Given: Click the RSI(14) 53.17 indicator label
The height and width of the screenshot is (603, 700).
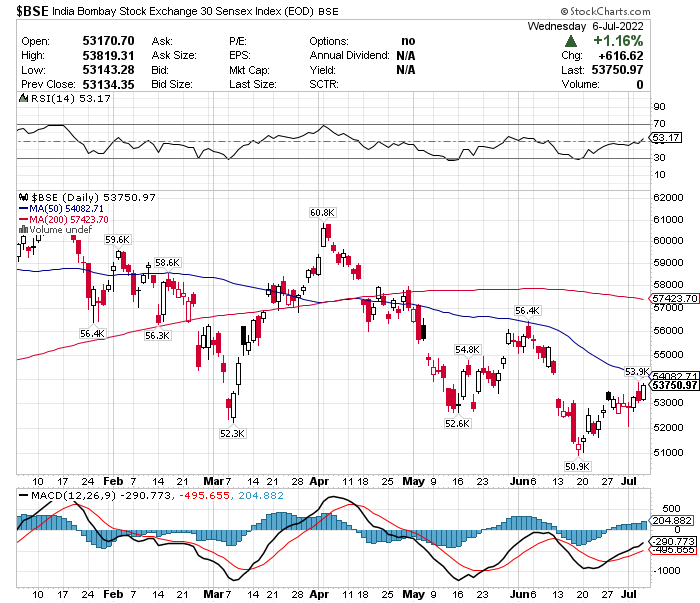Looking at the screenshot, I should click(71, 98).
